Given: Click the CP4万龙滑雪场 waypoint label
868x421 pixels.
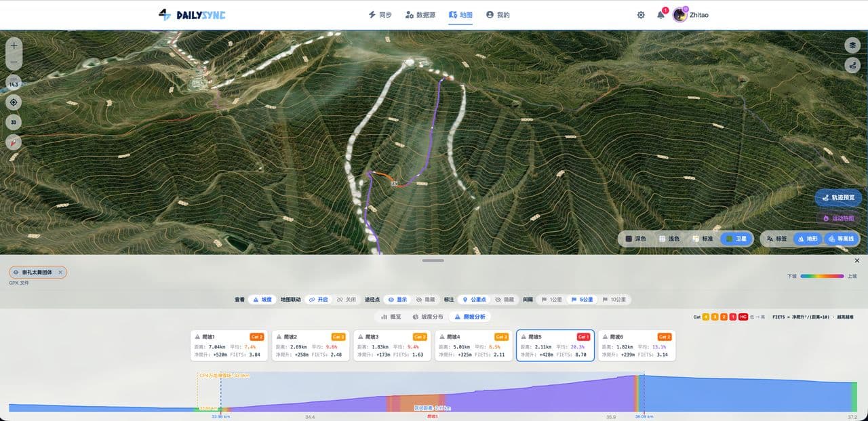Looking at the screenshot, I should 224,375.
